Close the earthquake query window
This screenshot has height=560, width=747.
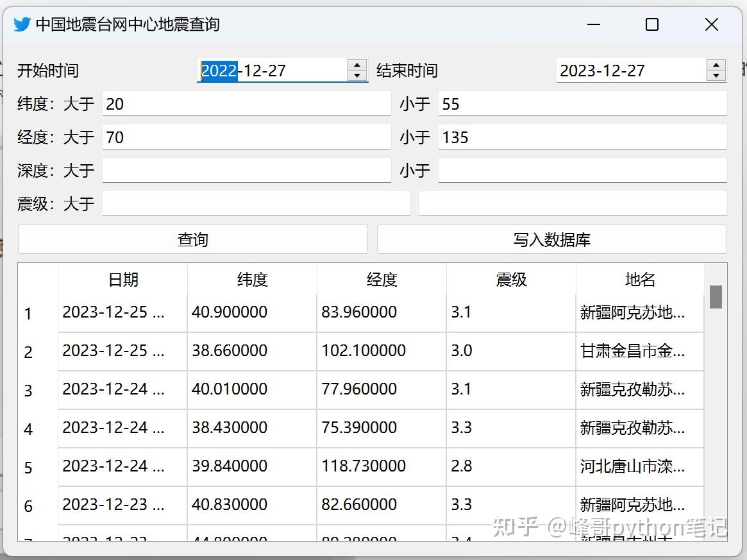pyautogui.click(x=711, y=24)
